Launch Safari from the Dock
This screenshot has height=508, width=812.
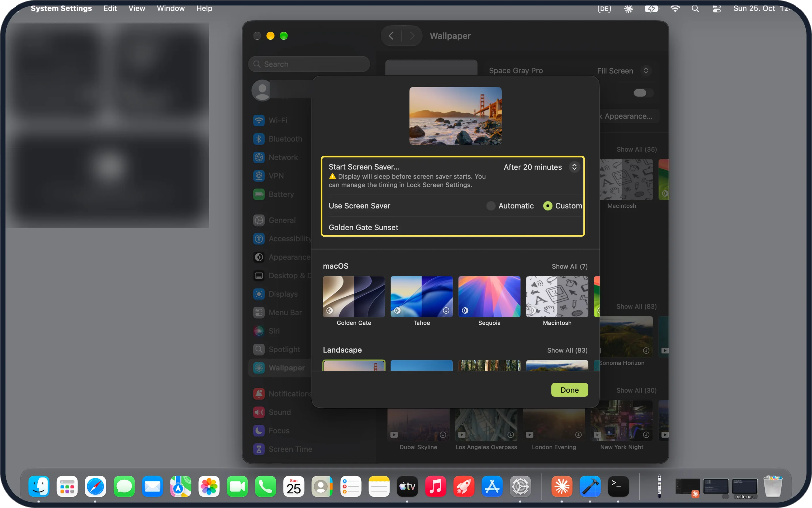(95, 486)
